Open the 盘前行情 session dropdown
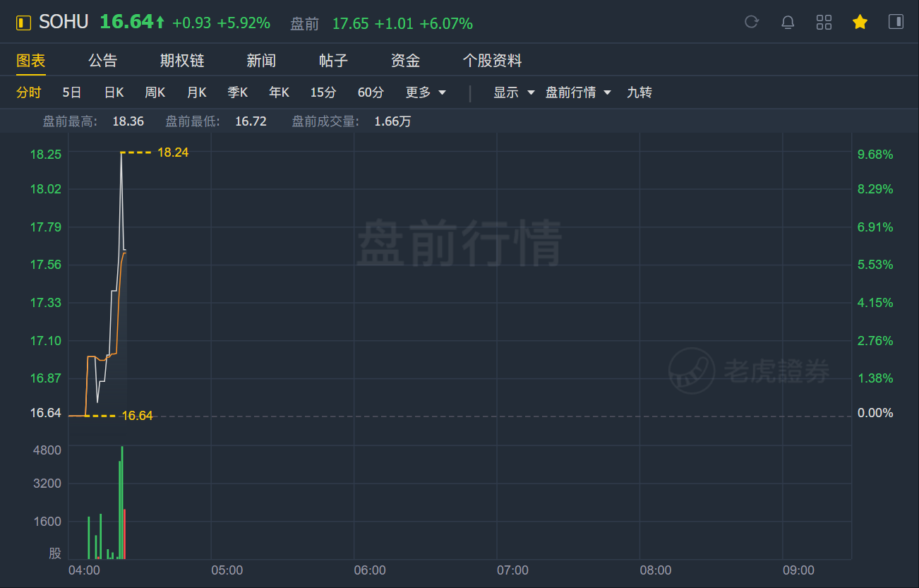Viewport: 919px width, 588px height. (x=578, y=92)
